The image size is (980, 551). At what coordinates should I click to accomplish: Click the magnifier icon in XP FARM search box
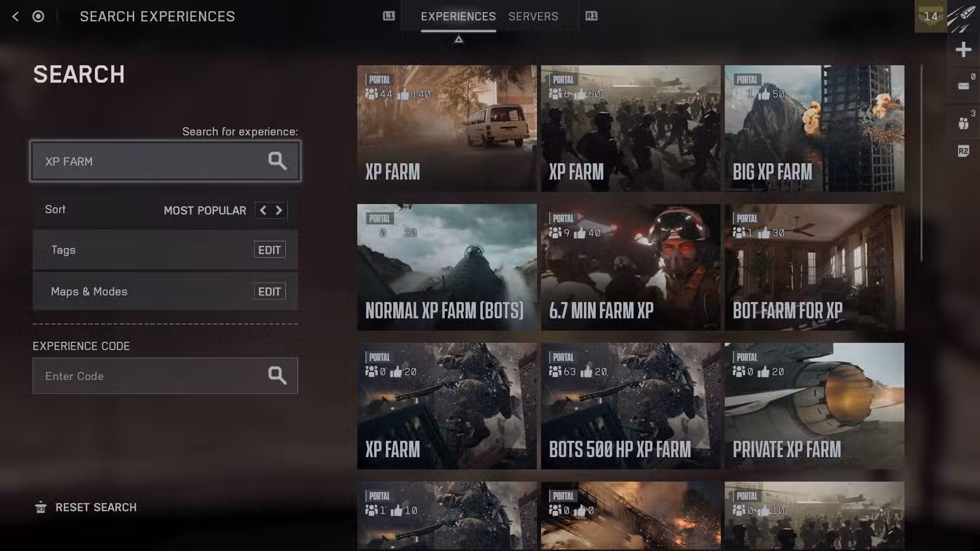click(277, 161)
